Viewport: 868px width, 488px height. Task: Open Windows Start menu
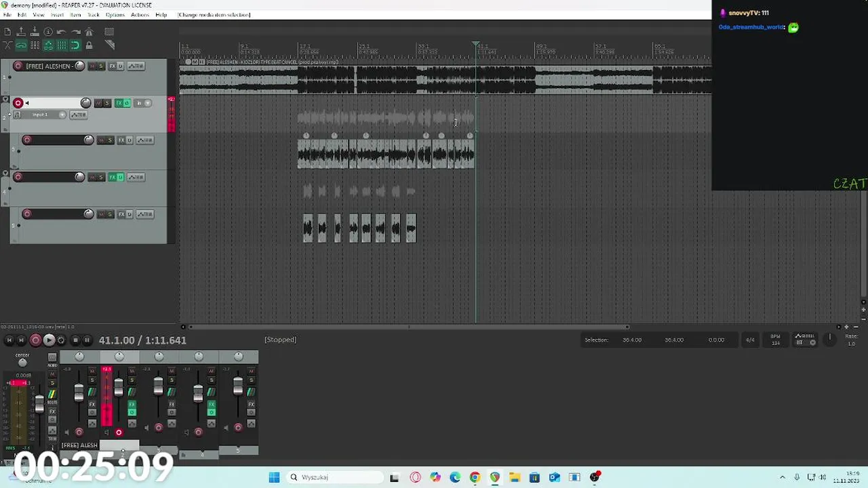tap(274, 477)
